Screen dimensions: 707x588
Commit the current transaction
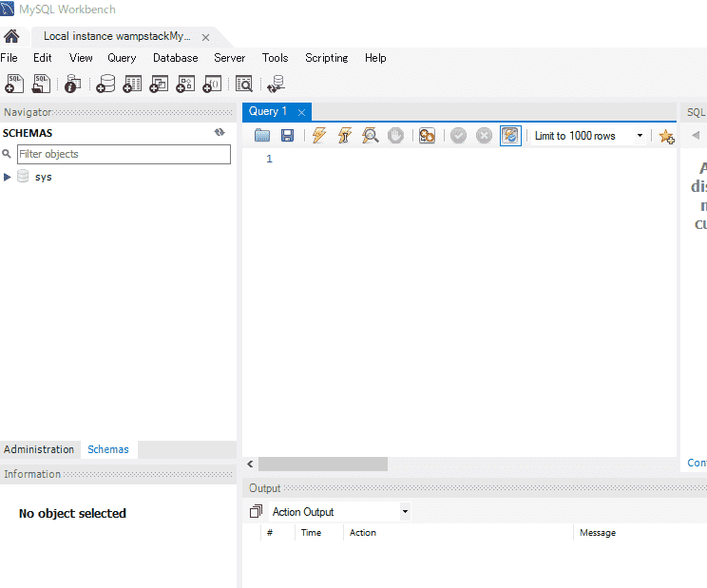[458, 136]
